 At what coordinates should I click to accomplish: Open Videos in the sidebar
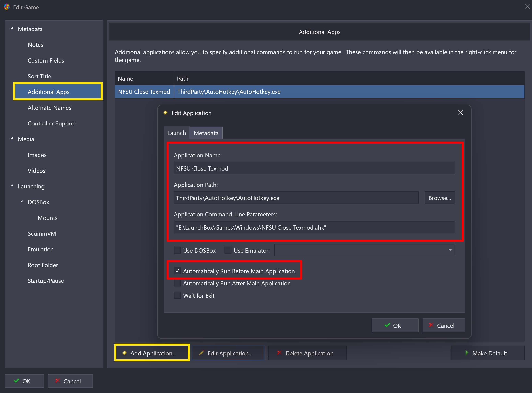point(36,171)
